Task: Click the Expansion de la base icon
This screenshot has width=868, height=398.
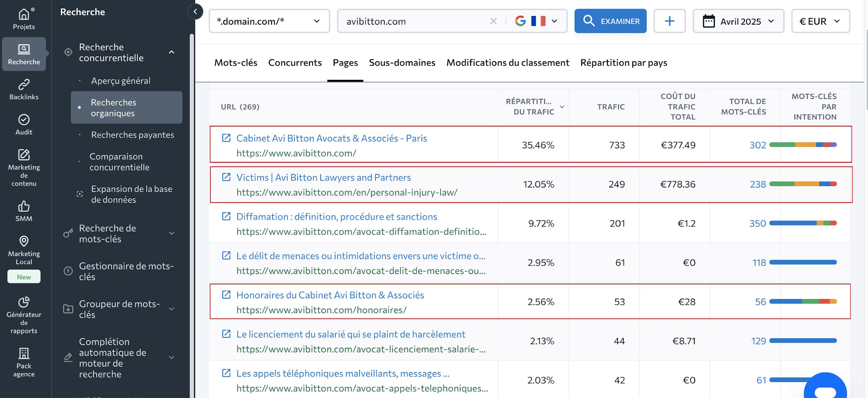Action: point(80,194)
